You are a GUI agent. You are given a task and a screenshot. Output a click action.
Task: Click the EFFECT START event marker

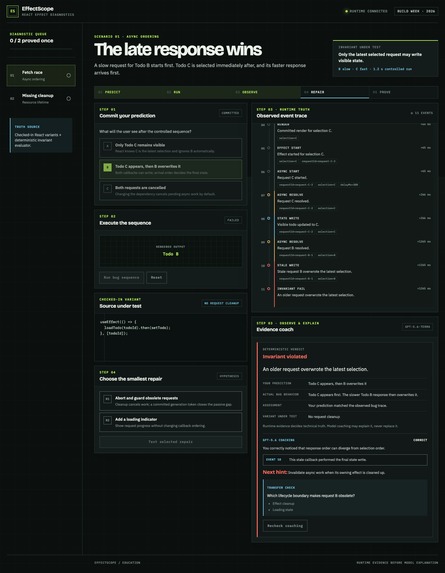click(269, 148)
